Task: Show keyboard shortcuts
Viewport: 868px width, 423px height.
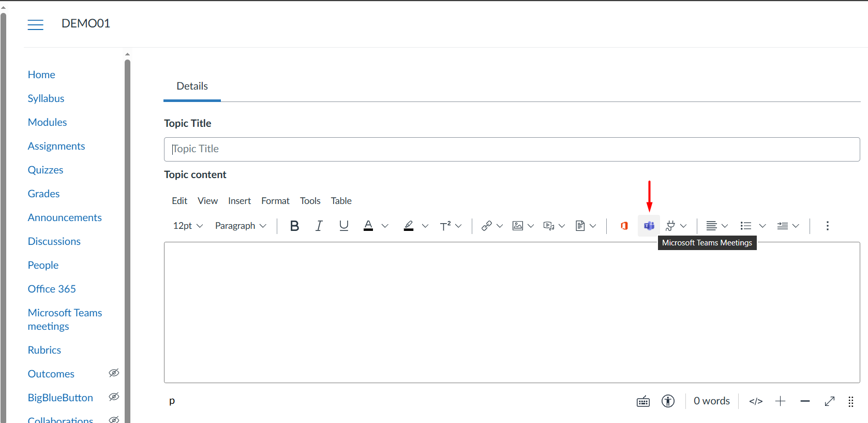Action: click(643, 401)
